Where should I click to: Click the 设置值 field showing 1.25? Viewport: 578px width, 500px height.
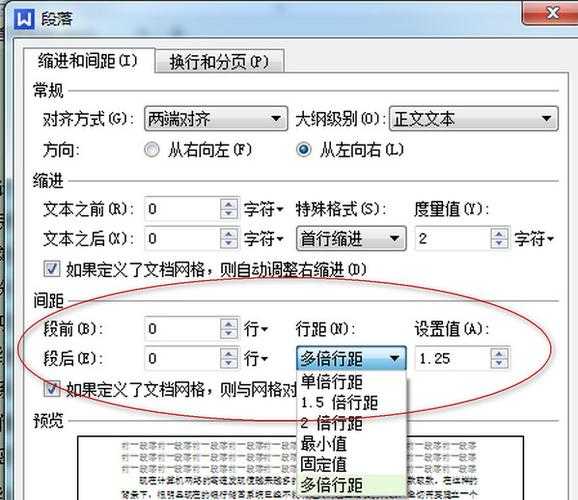click(453, 358)
